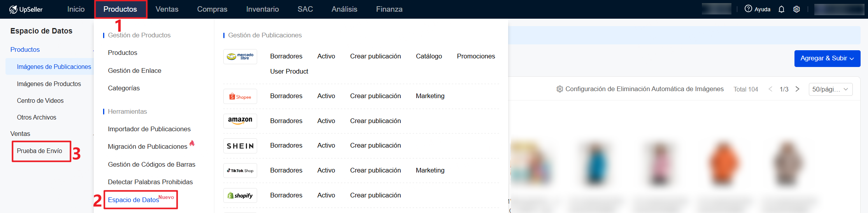The width and height of the screenshot is (868, 213).
Task: Open Shopee Borradores
Action: point(286,96)
